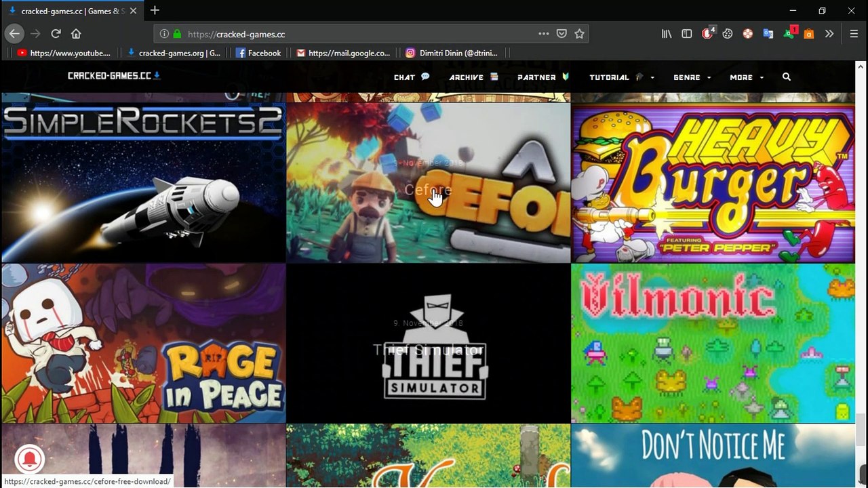868x488 pixels.
Task: Close the cracked-games.cc tab
Action: tap(133, 11)
